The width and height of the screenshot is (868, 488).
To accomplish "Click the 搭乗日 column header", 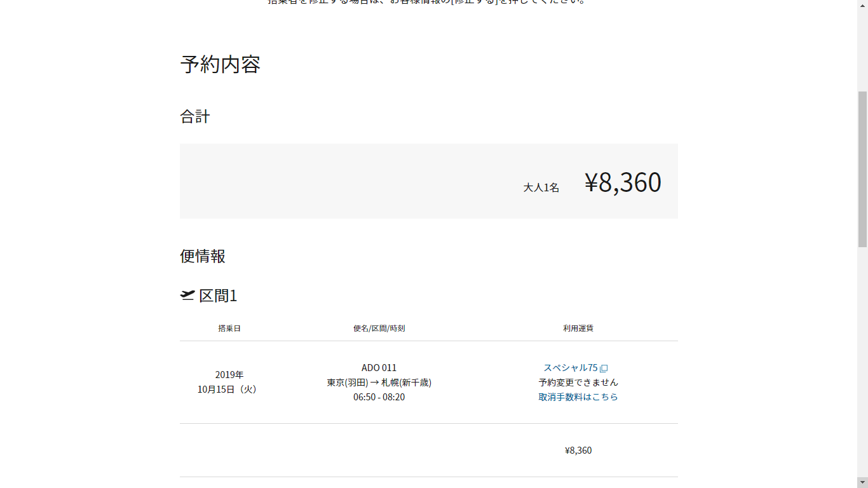I will 229,329.
